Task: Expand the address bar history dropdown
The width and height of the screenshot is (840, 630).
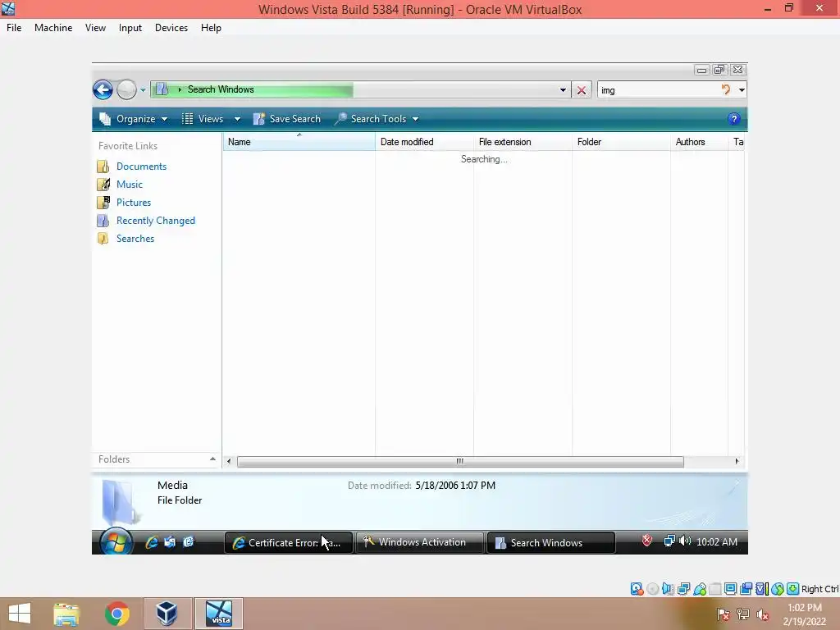Action: point(563,90)
